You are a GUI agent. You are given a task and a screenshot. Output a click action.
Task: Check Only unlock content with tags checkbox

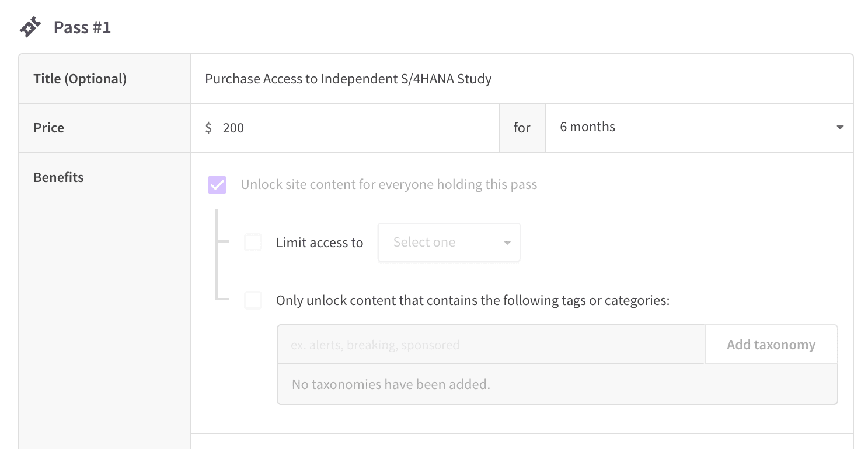253,301
